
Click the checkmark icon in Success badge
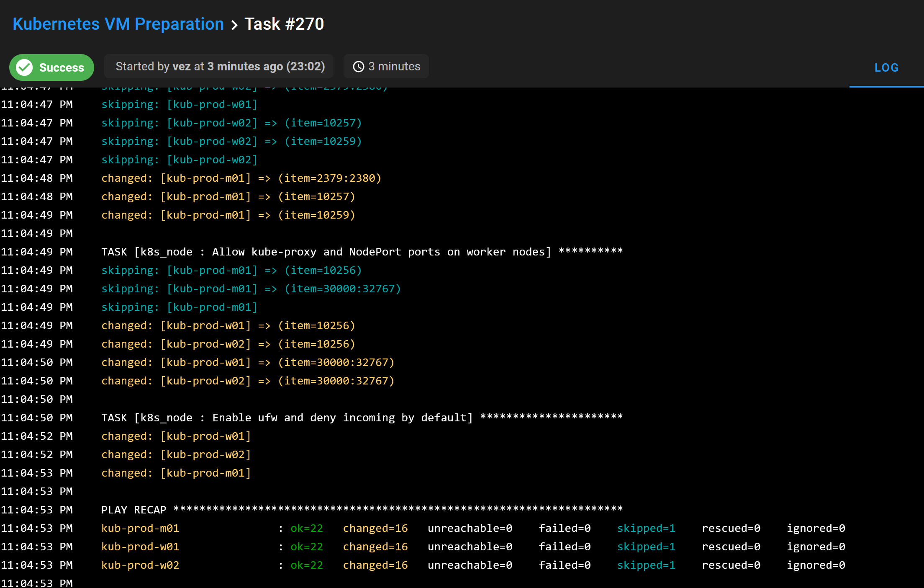(x=24, y=67)
